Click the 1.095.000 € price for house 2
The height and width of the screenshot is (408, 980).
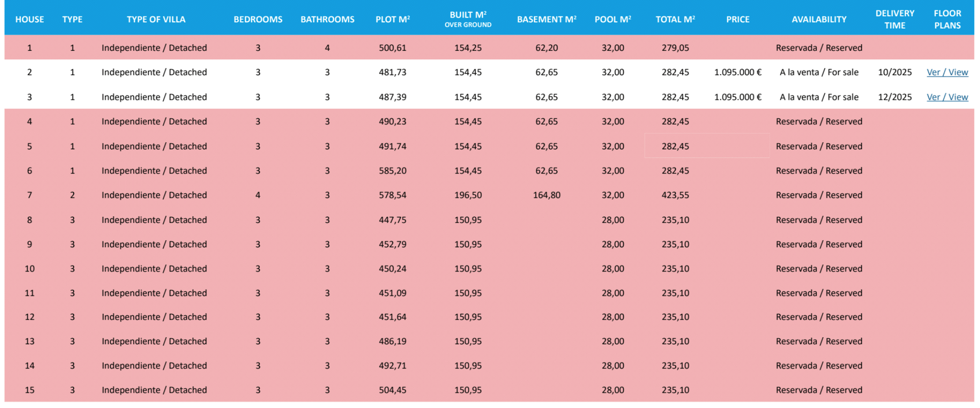click(737, 72)
